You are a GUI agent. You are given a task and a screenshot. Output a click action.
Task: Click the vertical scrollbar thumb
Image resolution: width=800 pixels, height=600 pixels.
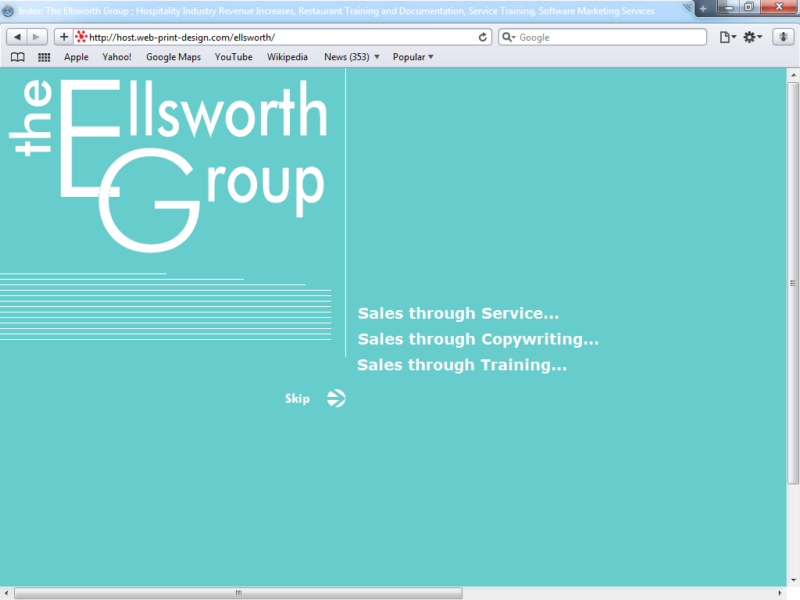793,283
